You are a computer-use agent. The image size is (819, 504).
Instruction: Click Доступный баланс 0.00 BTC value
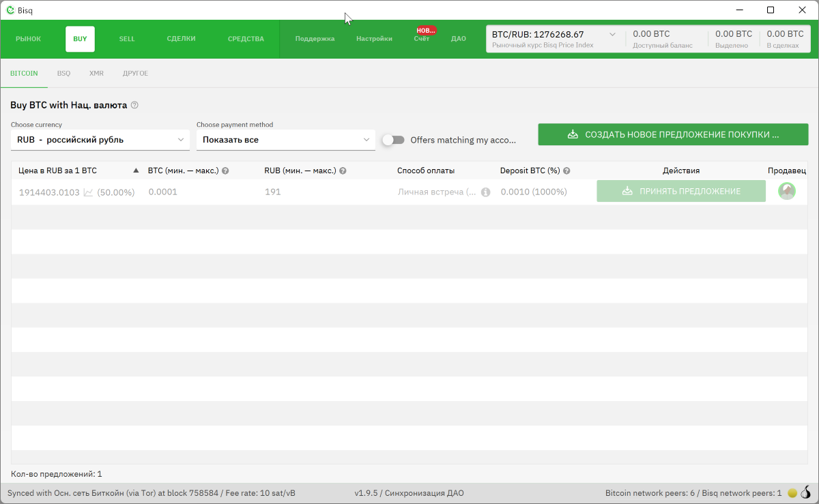[651, 33]
